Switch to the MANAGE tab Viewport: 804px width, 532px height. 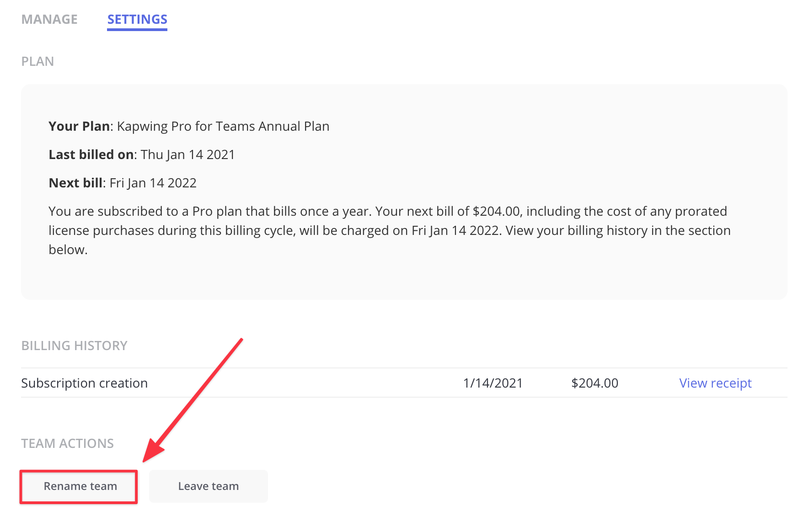click(49, 19)
